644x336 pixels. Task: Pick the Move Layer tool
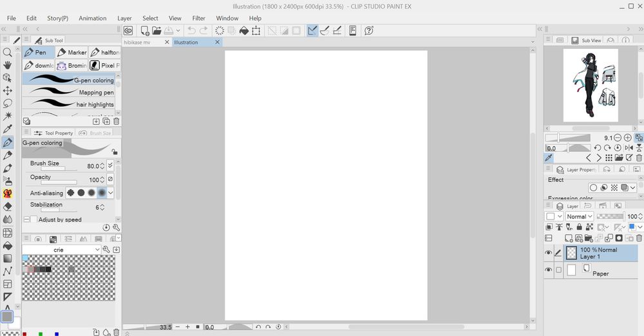(x=8, y=91)
